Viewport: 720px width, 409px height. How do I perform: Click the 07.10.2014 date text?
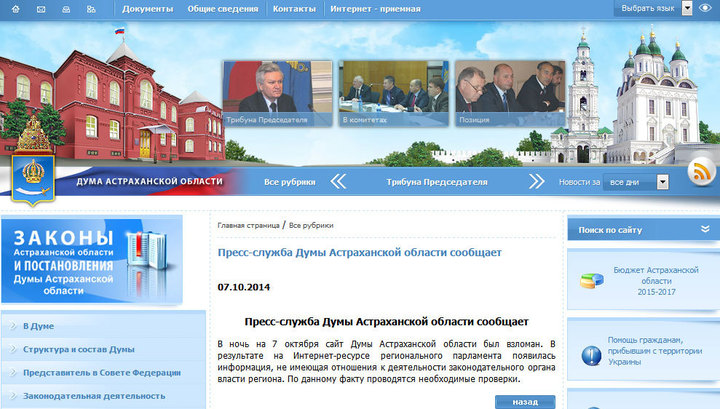tap(244, 287)
